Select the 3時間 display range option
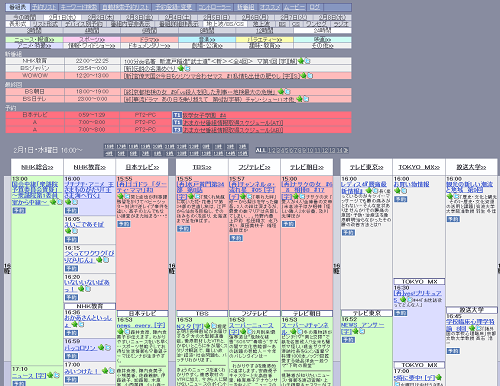The width and height of the screenshot is (500, 386). (x=34, y=31)
